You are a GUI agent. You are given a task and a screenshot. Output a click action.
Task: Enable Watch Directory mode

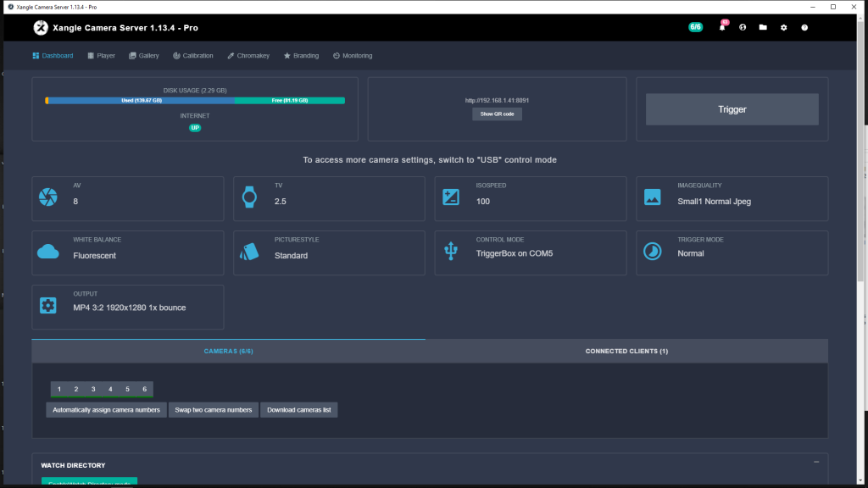point(88,483)
